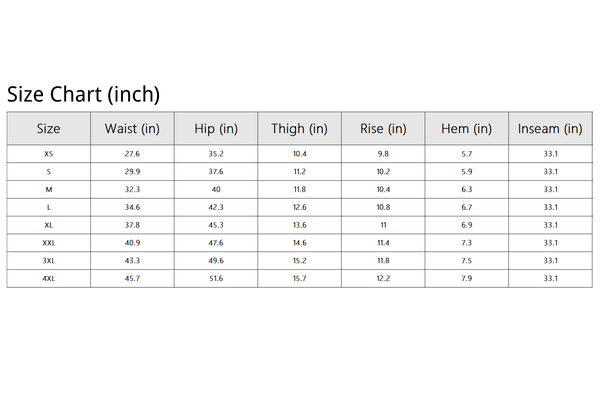This screenshot has width=600, height=400.
Task: Select the 4XL size row label
Action: (49, 278)
